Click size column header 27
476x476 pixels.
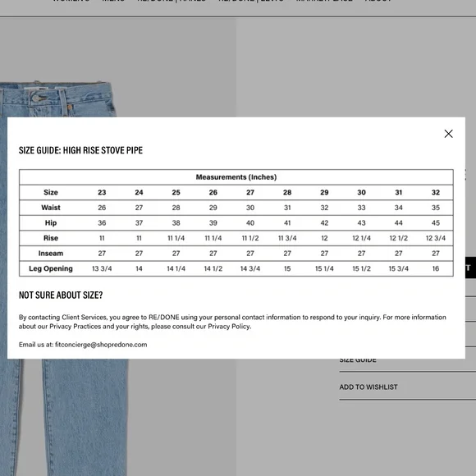[250, 192]
